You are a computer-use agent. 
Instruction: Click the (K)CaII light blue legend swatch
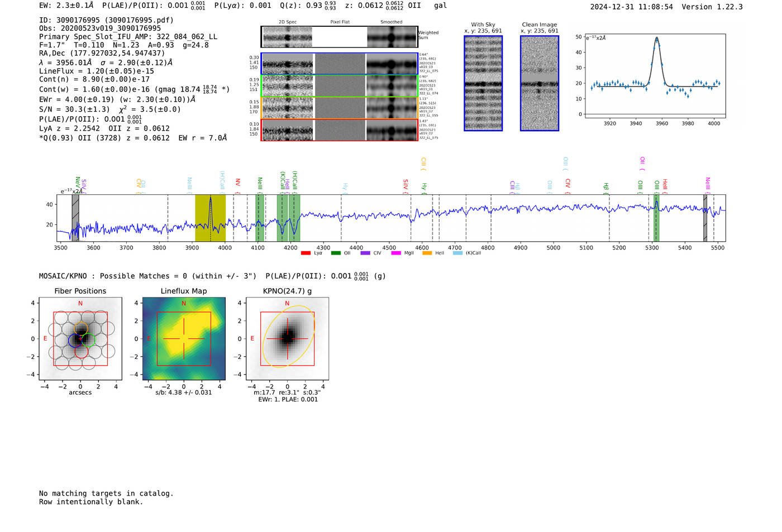(x=458, y=253)
